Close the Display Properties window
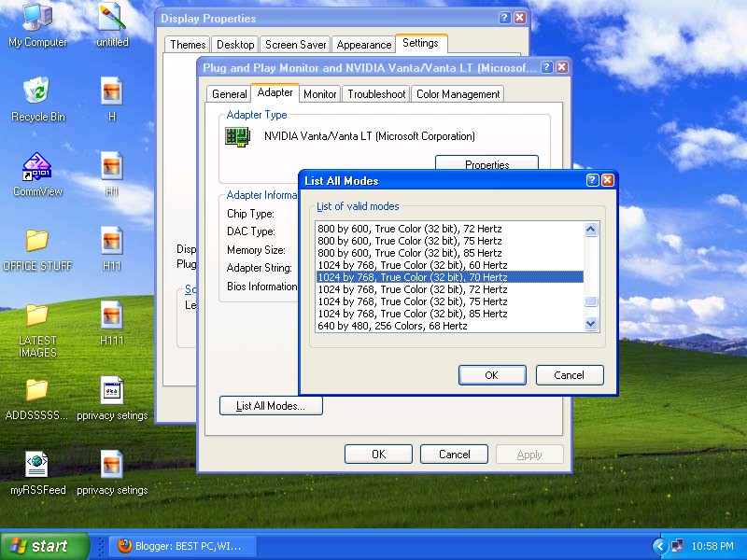747x560 pixels. tap(520, 18)
